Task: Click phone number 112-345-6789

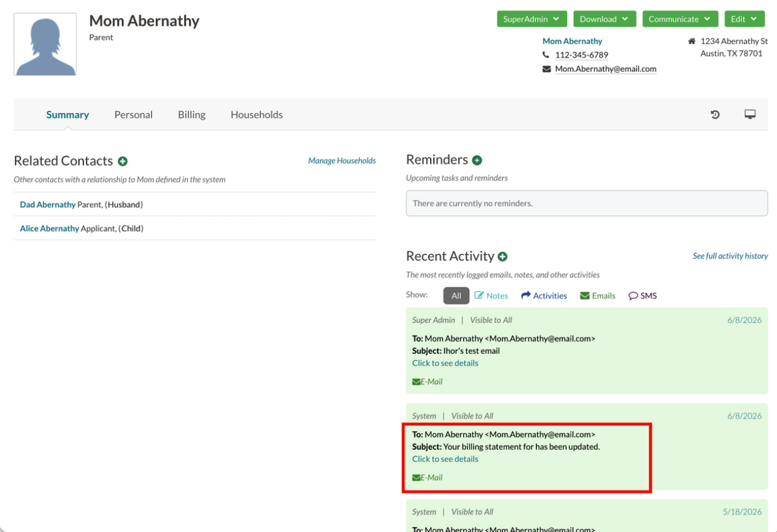Action: coord(582,55)
